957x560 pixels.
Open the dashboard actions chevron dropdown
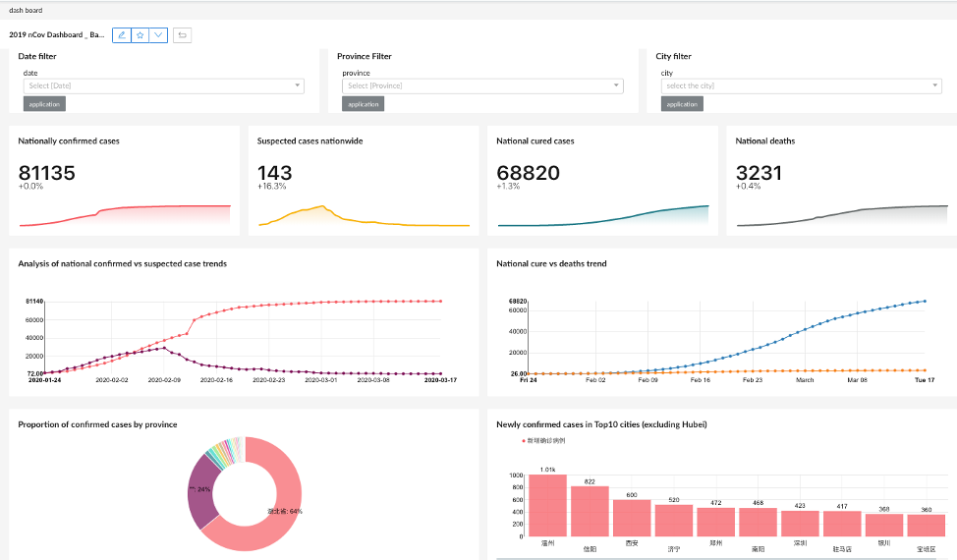(158, 35)
